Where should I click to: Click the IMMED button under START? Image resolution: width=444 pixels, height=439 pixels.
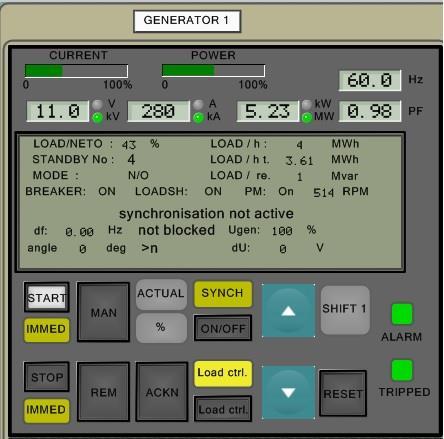pyautogui.click(x=46, y=330)
